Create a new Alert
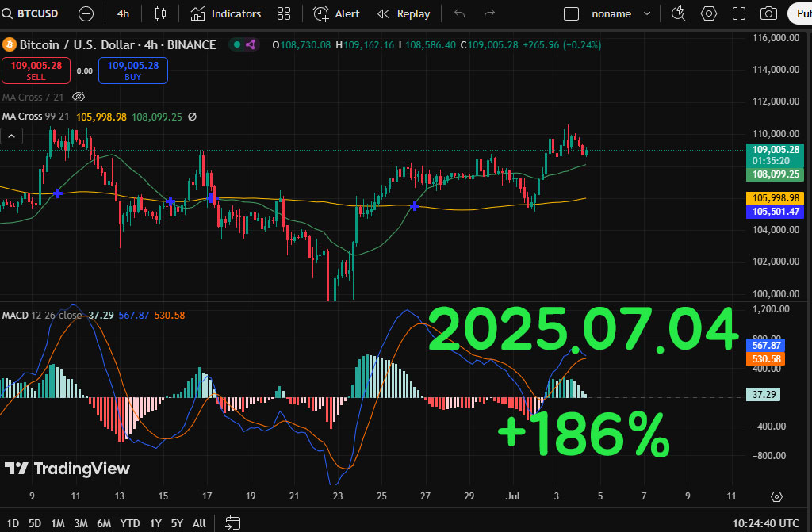 pos(336,14)
